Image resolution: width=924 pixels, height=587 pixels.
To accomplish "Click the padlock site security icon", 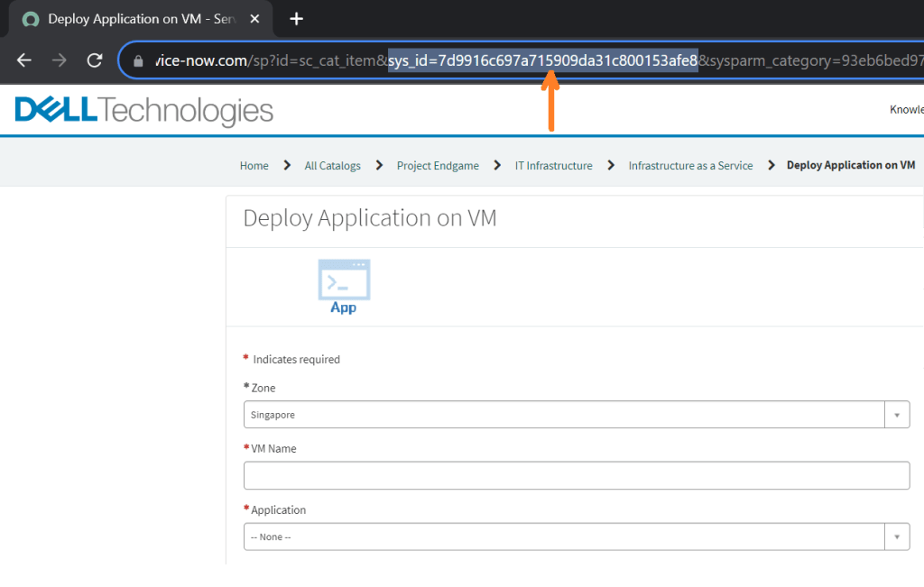I will point(138,61).
